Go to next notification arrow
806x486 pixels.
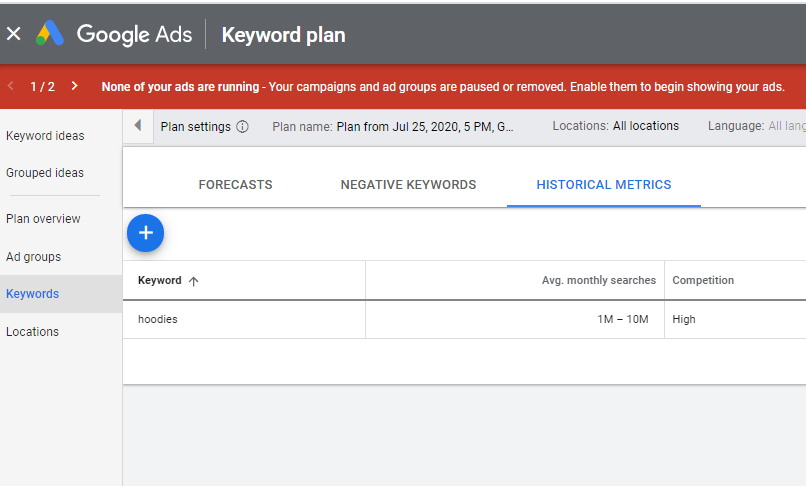75,86
